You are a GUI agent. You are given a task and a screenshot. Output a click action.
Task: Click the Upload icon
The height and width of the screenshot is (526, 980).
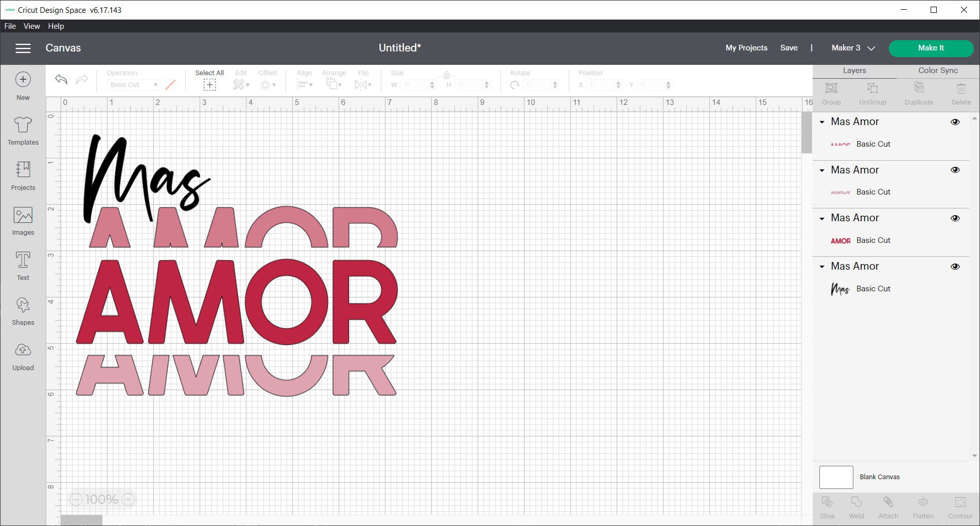click(x=23, y=355)
